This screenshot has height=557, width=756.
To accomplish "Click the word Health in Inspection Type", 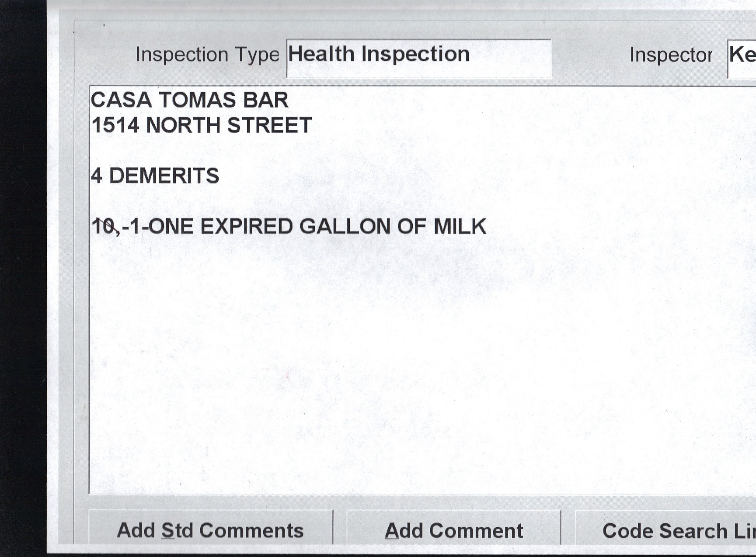I will click(x=321, y=54).
